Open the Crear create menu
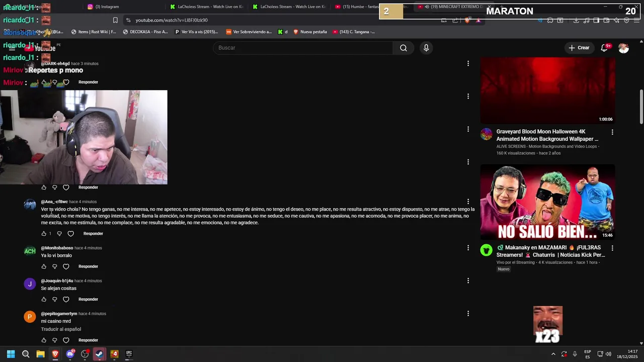This screenshot has height=362, width=644. (579, 48)
